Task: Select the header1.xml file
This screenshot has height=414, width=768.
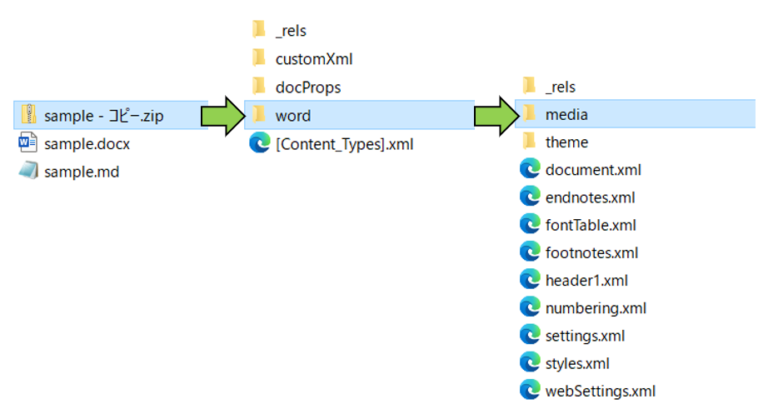Action: (x=587, y=280)
